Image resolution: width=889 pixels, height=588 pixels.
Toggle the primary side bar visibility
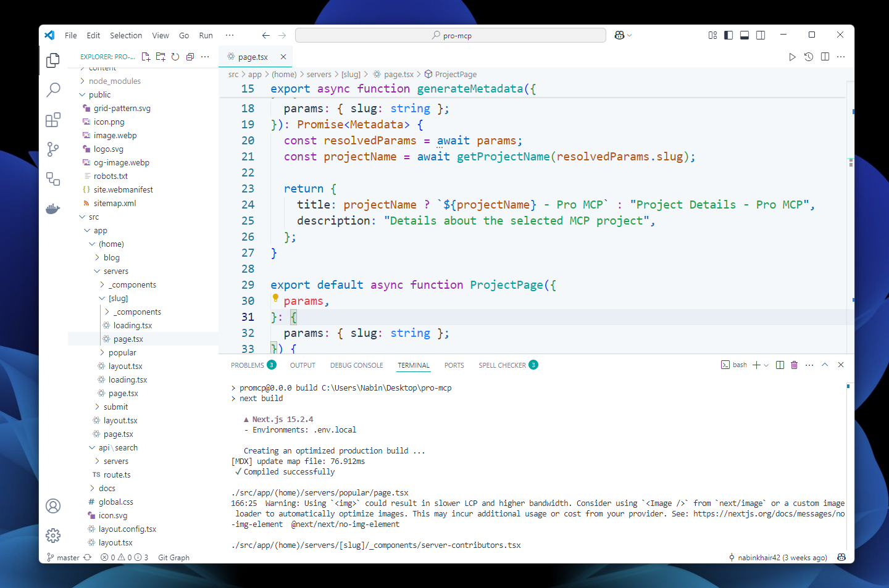pos(728,35)
